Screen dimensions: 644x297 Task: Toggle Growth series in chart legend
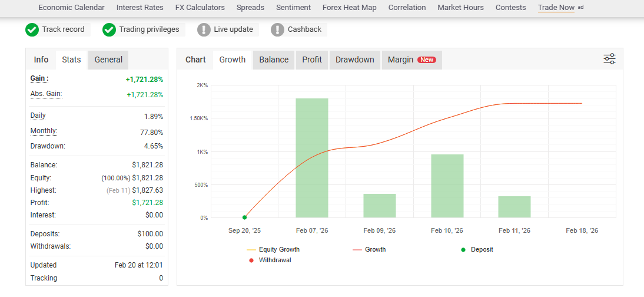(x=369, y=249)
